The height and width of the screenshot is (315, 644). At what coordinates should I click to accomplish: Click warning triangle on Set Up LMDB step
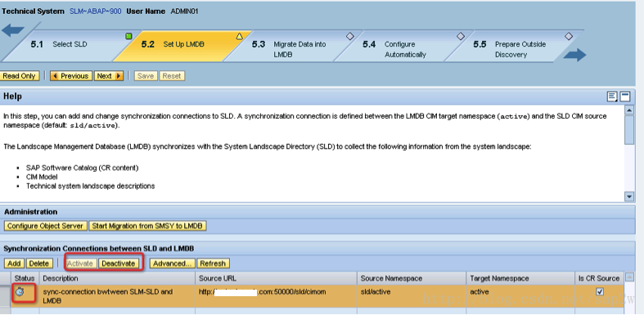(x=240, y=37)
